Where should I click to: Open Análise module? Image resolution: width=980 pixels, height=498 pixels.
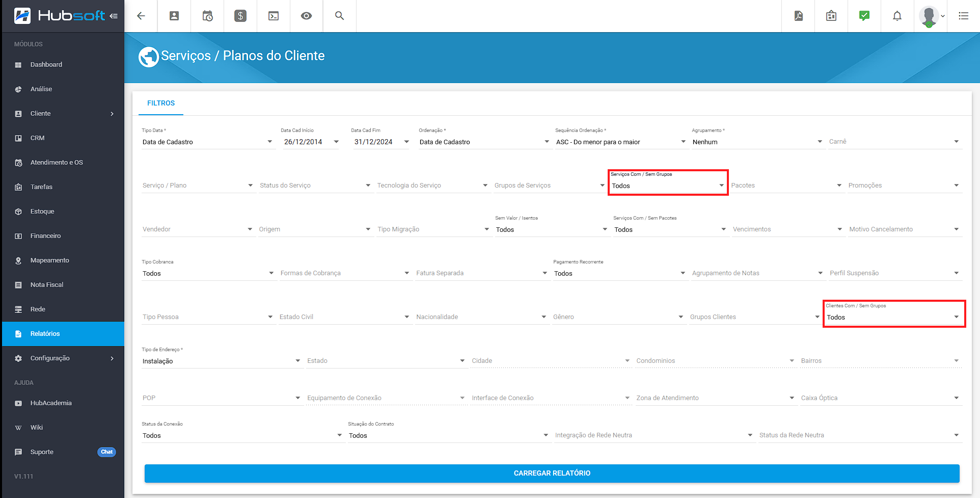[63, 89]
